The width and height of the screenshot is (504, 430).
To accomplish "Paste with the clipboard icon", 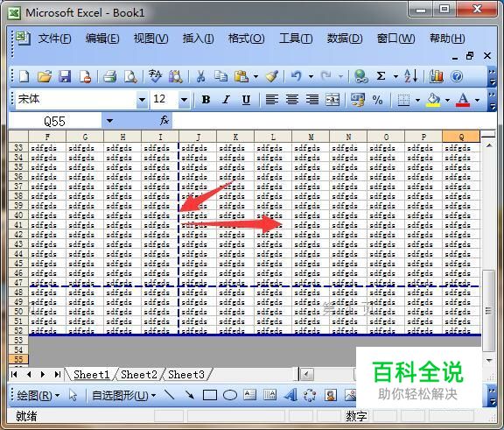I will pos(241,76).
